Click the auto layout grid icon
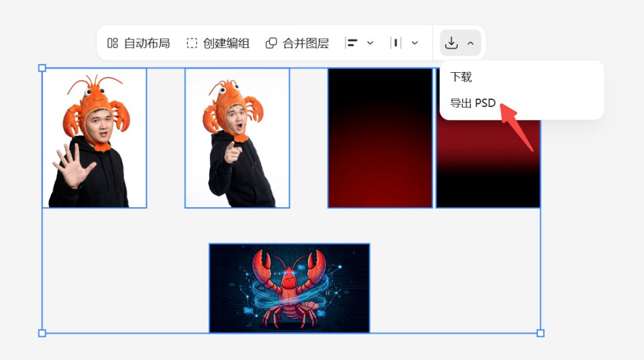This screenshot has width=644, height=360. click(113, 43)
